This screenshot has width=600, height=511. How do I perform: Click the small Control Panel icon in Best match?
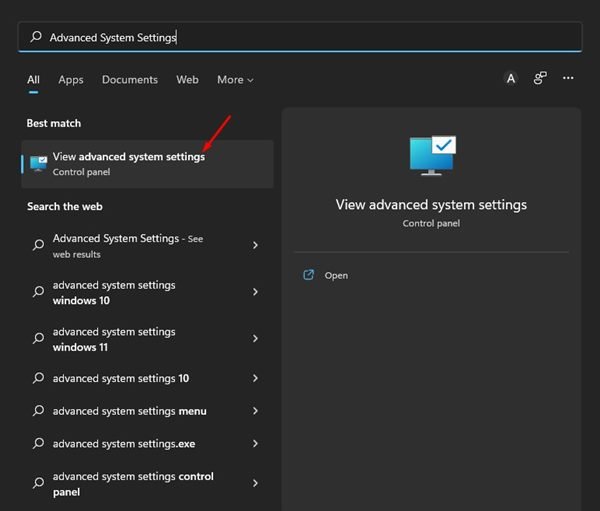pyautogui.click(x=38, y=164)
